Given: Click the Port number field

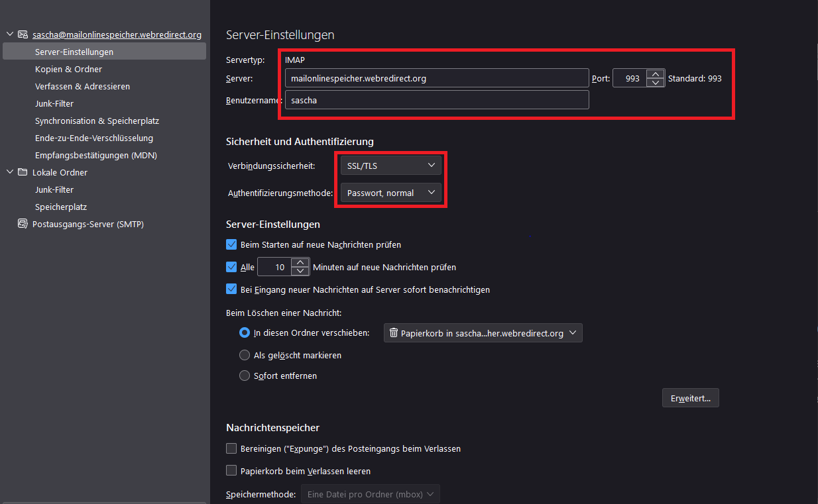Looking at the screenshot, I should (630, 78).
